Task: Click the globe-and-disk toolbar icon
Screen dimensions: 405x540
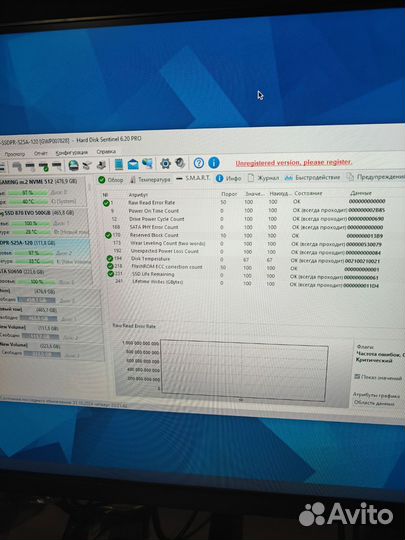Action: click(73, 166)
